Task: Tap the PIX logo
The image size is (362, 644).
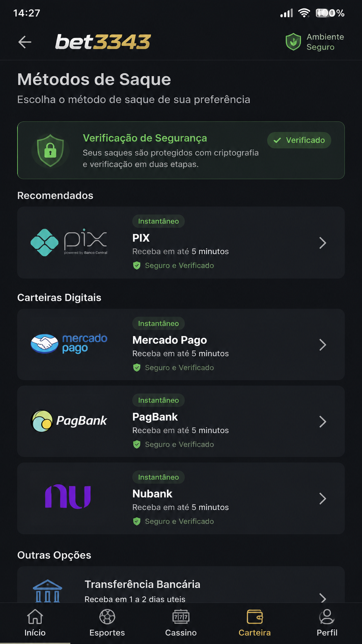Action: click(69, 242)
